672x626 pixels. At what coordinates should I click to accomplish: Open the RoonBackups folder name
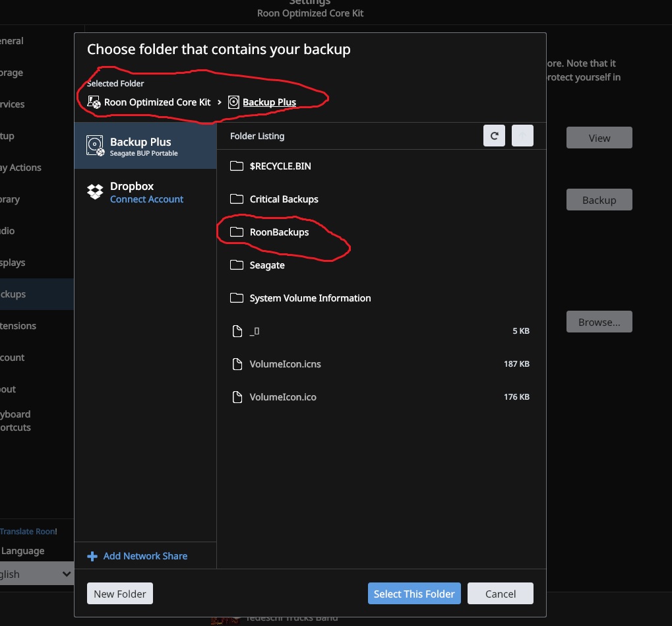[x=280, y=232]
